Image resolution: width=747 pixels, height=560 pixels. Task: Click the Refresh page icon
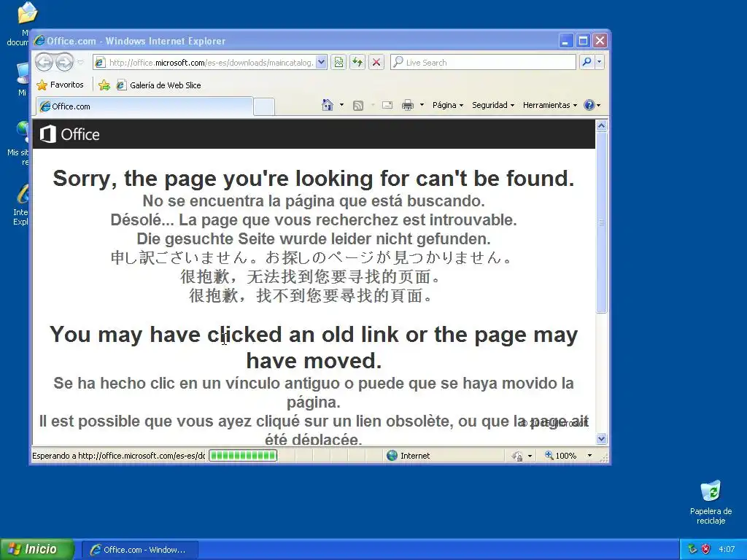[x=357, y=62]
